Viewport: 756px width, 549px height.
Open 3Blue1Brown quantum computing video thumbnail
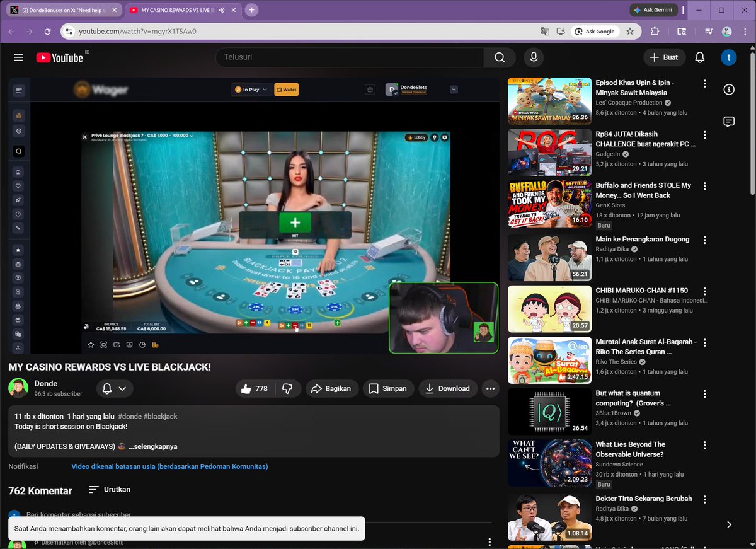(x=549, y=412)
